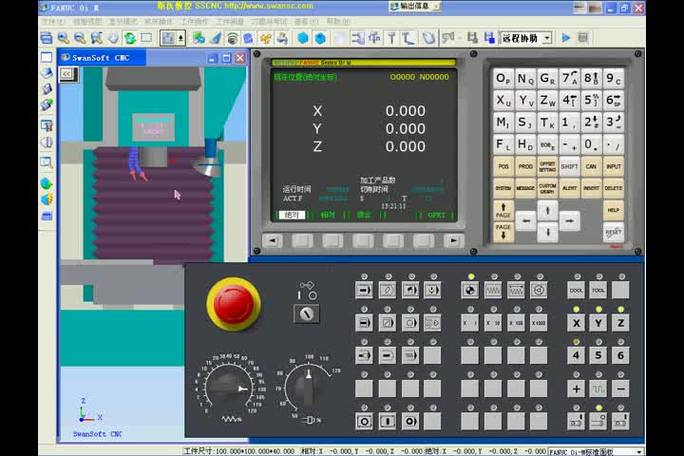
Task: Click the cursor right arrow key
Action: click(569, 221)
